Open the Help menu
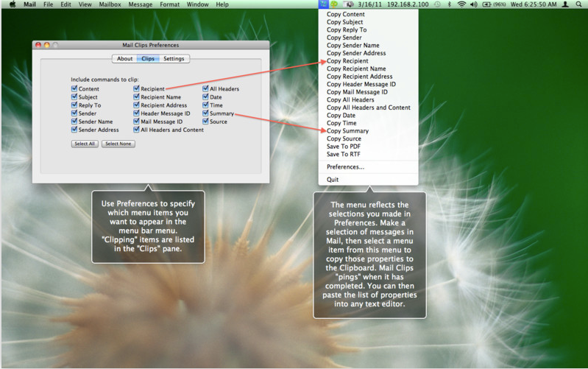 click(222, 4)
